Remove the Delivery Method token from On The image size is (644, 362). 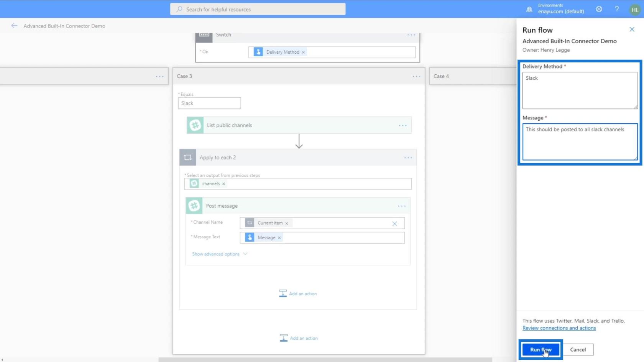[303, 52]
